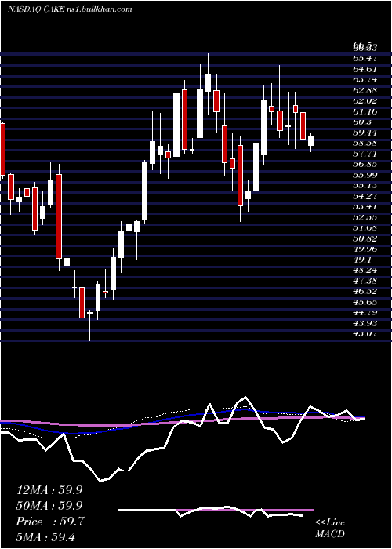Click the 50MA : 59.9 readout

tap(49, 506)
